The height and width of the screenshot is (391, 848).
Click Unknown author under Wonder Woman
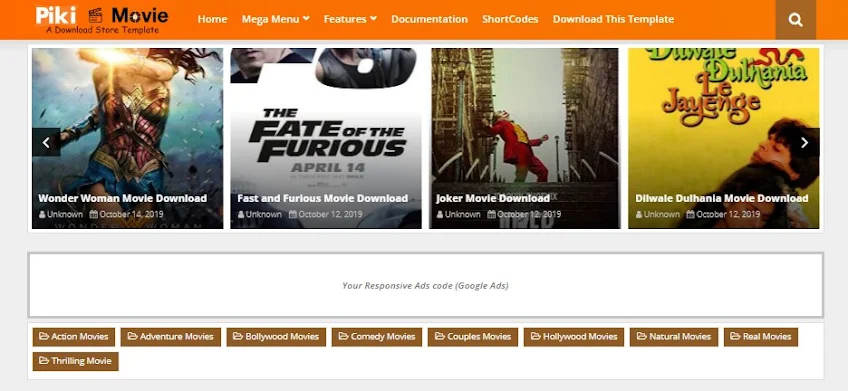tap(61, 214)
